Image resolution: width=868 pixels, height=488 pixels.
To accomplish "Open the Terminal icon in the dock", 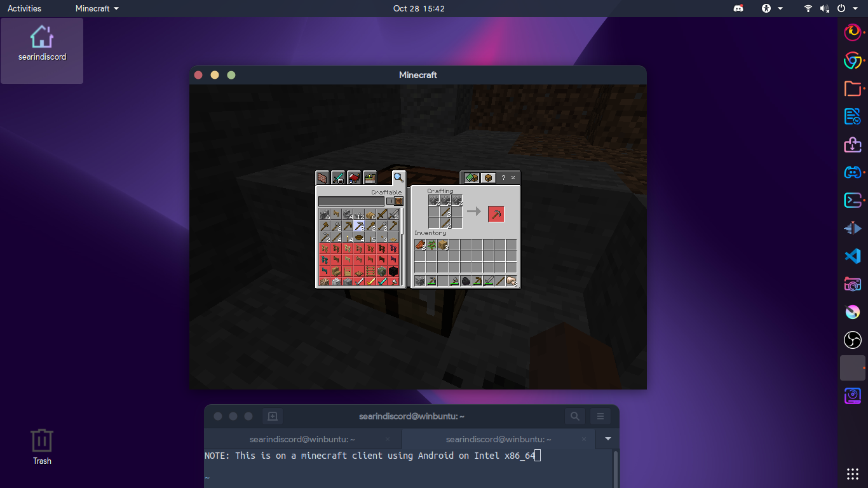I will click(x=853, y=200).
